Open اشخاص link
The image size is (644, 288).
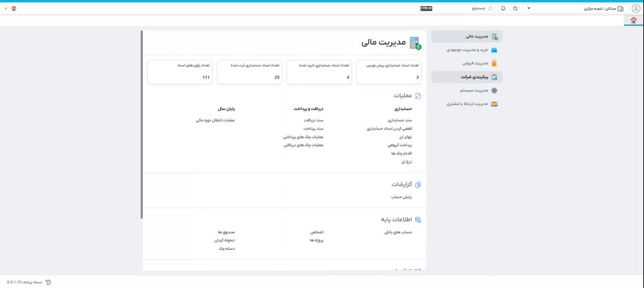pos(317,232)
